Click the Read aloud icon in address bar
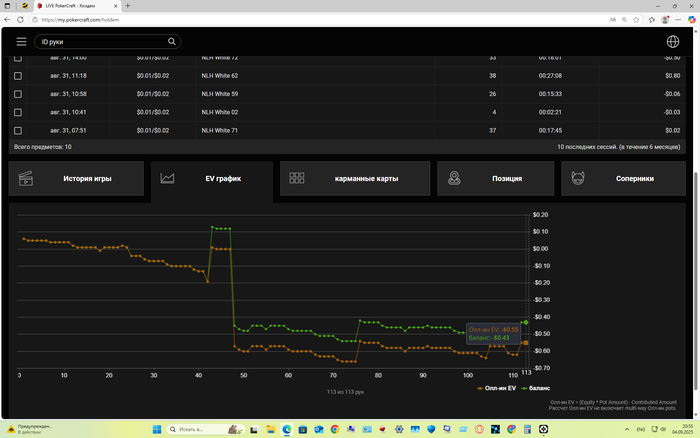The height and width of the screenshot is (438, 700). tap(612, 20)
